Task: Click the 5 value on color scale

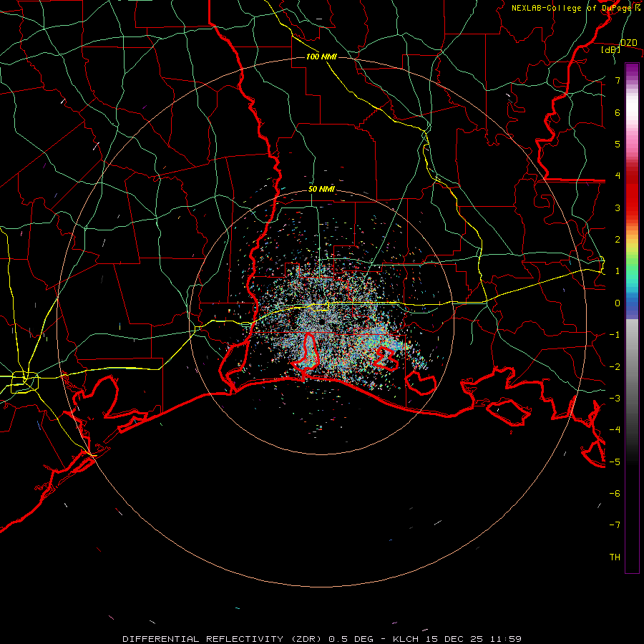Action: (618, 144)
